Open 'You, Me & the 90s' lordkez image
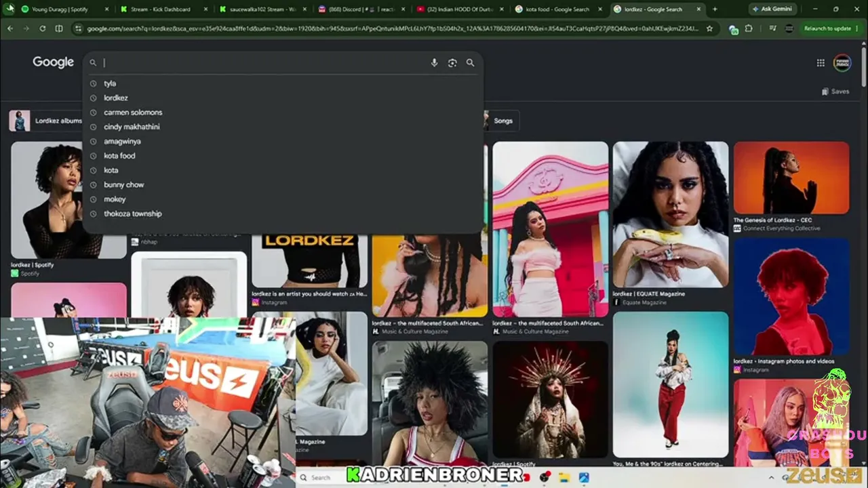The width and height of the screenshot is (868, 488). tap(671, 384)
